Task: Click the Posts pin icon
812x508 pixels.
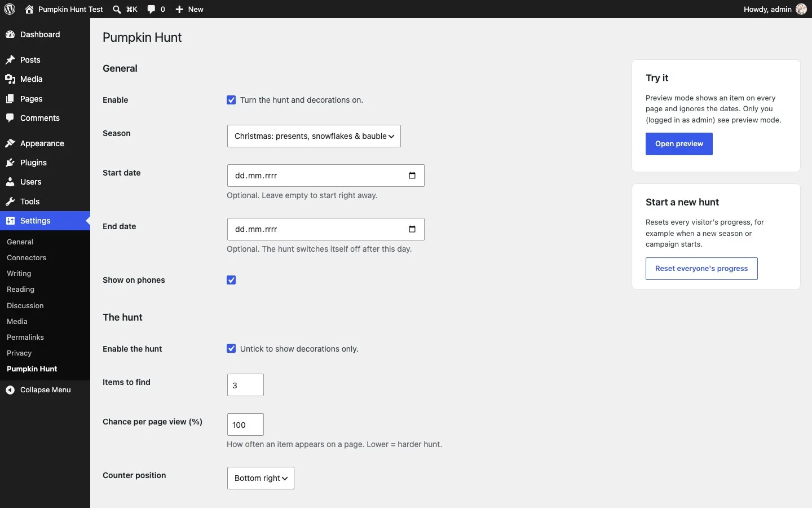Action: pos(10,60)
